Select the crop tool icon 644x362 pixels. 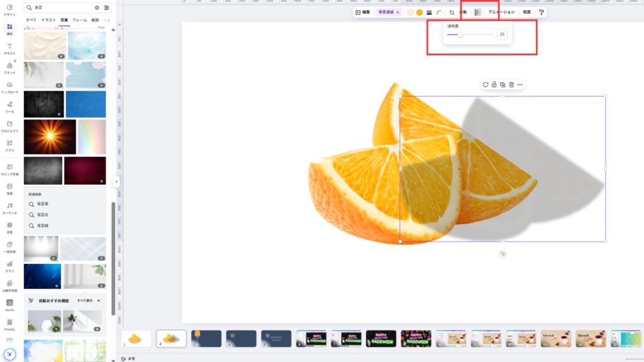point(452,12)
